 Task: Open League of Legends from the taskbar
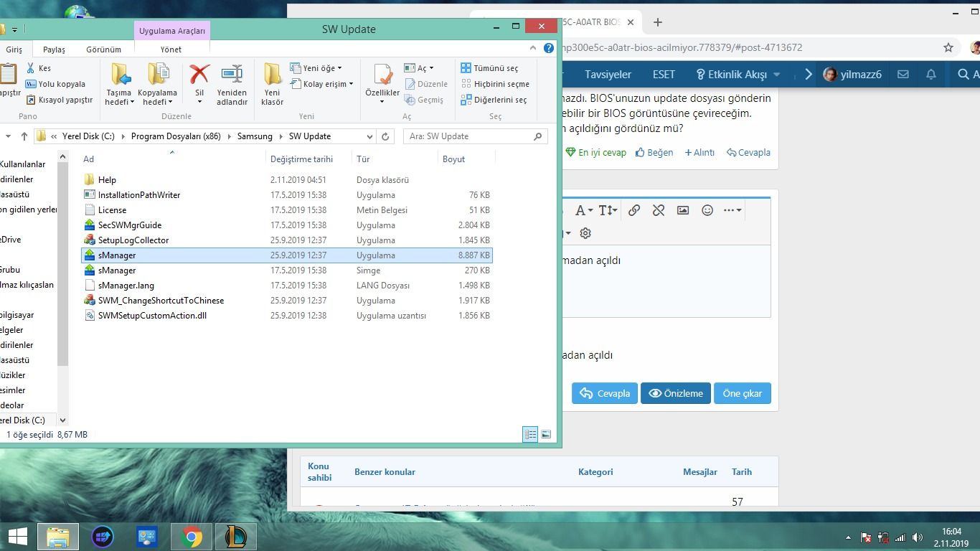point(236,537)
